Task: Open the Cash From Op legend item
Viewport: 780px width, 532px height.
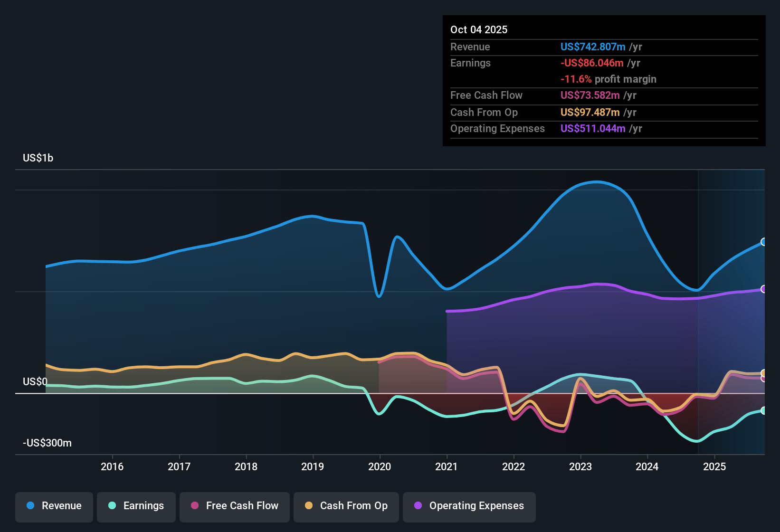Action: 346,506
